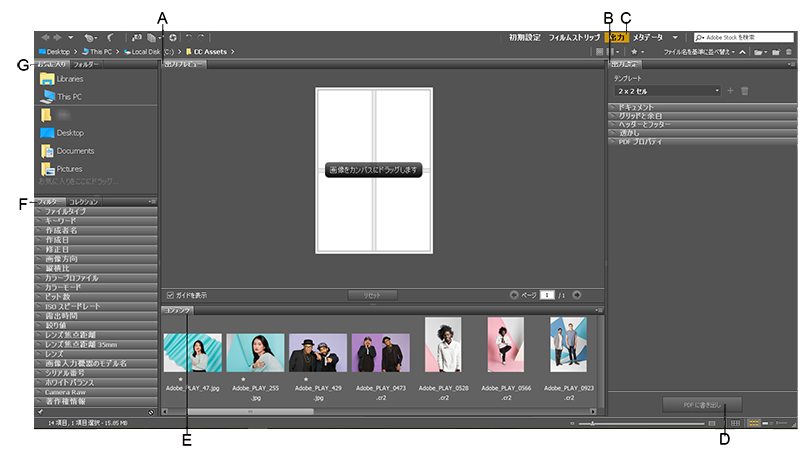800x457 pixels.
Task: Toggle ascending sort order arrow
Action: point(742,51)
